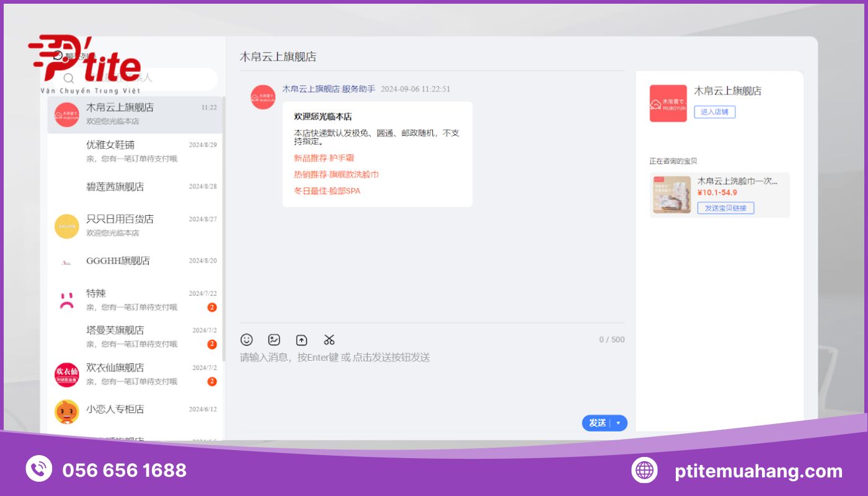Screen dimensions: 868x496
Task: Open the GGGHH旗舰店 conversation
Action: tap(135, 262)
